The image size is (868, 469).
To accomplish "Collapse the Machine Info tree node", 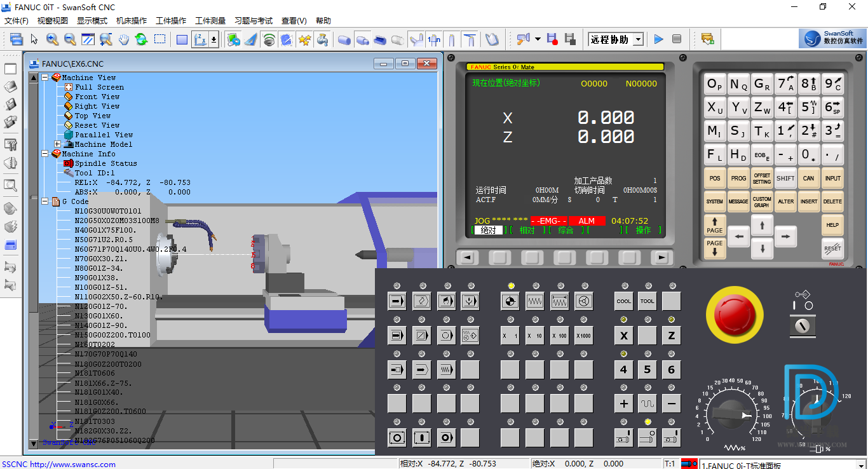I will pos(45,154).
